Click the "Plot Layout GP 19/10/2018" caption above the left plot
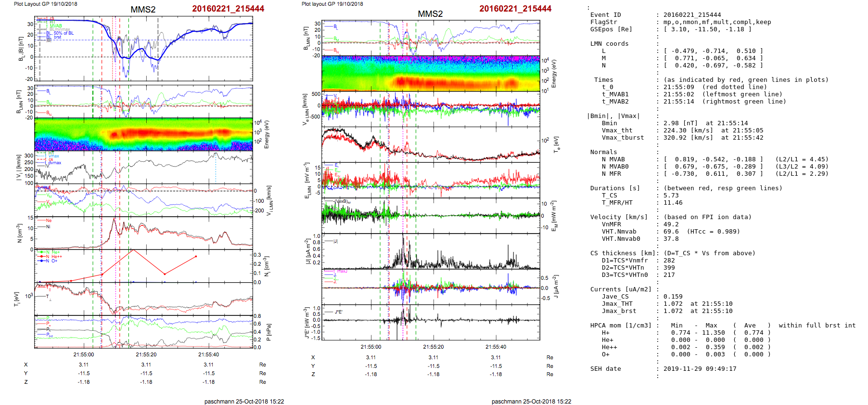 45,4
